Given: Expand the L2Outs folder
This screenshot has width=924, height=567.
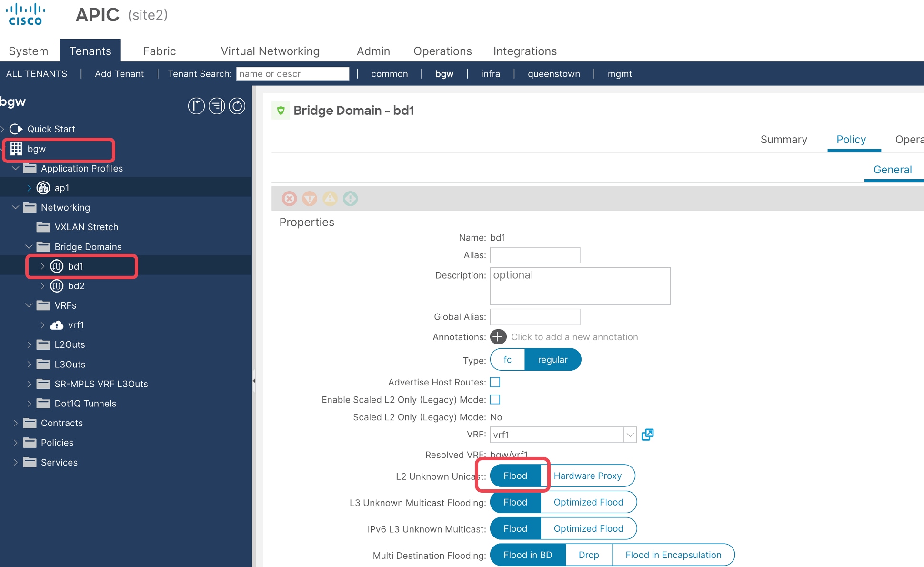Looking at the screenshot, I should coord(30,344).
